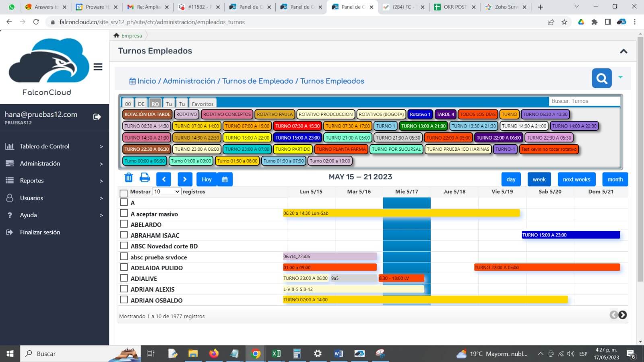Toggle the hamburger sidebar menu
Image resolution: width=644 pixels, height=362 pixels.
click(x=98, y=67)
